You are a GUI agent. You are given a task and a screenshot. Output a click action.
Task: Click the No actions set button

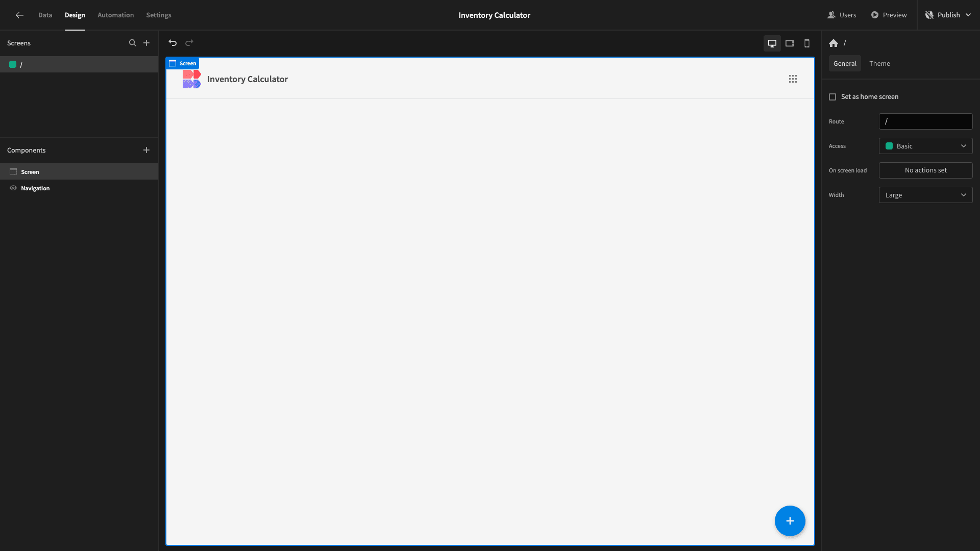coord(925,170)
